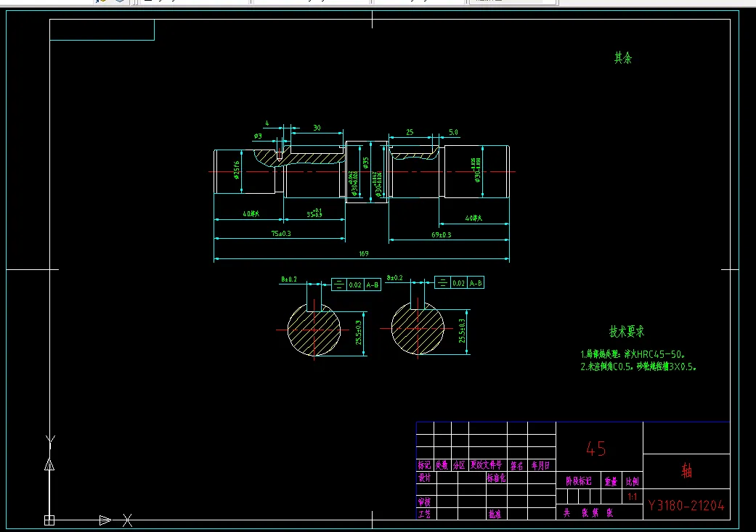Pick the φ3 hole diameter dimension
756x532 pixels.
258,136
